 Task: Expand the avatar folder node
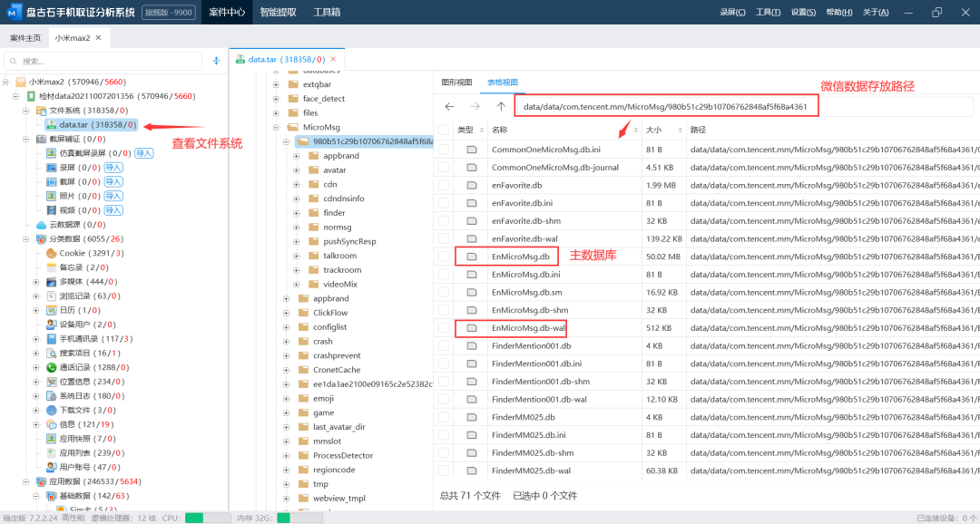coord(296,170)
